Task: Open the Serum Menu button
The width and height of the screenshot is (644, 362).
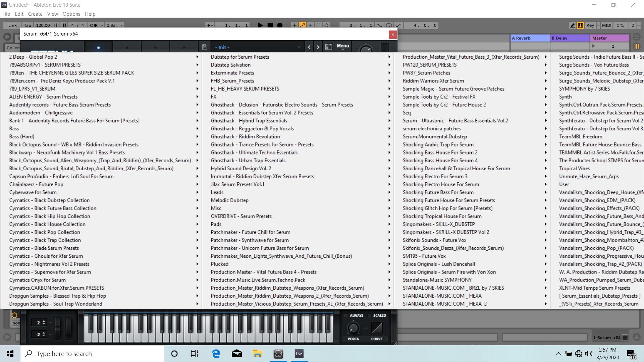Action: (343, 46)
